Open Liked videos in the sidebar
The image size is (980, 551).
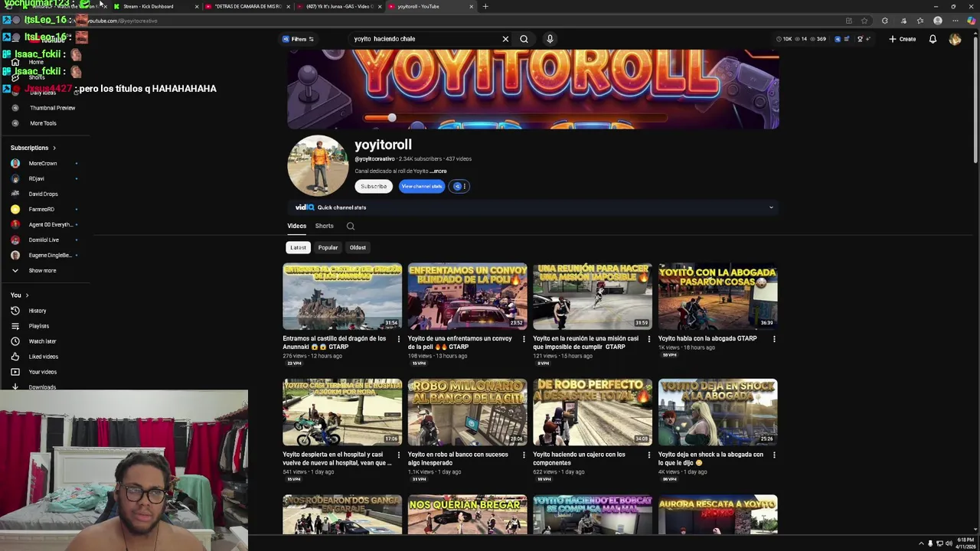[43, 357]
